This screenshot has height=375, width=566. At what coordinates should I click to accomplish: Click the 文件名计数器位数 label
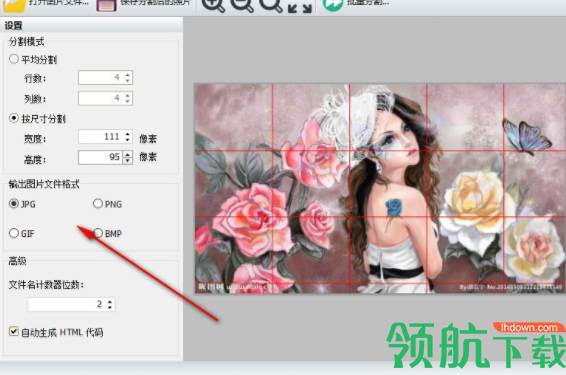coord(46,285)
